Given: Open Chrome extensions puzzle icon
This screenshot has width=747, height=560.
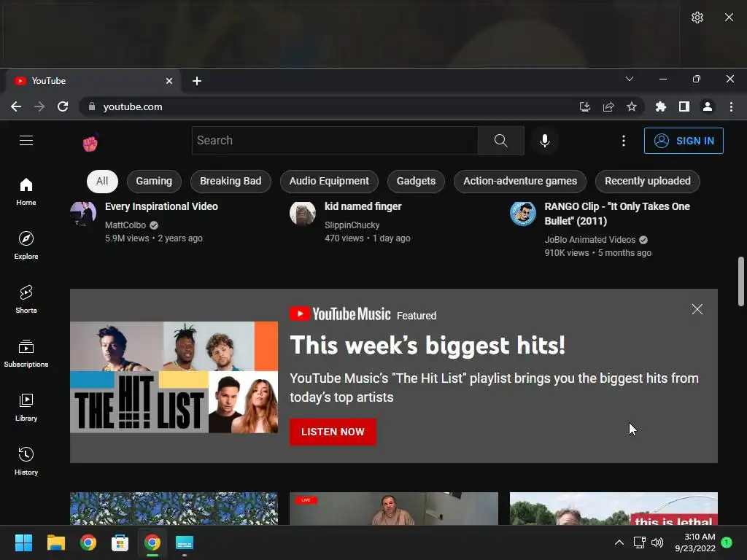Looking at the screenshot, I should [660, 106].
